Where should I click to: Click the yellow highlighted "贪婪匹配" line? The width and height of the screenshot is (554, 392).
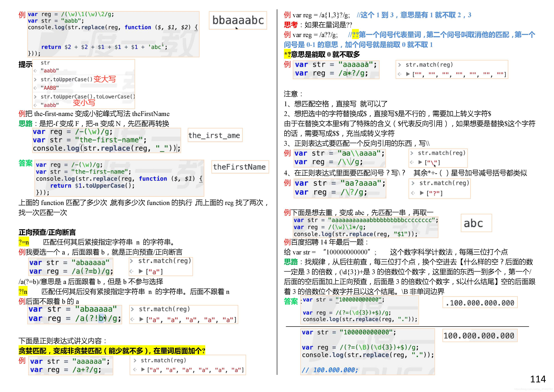pyautogui.click(x=112, y=350)
